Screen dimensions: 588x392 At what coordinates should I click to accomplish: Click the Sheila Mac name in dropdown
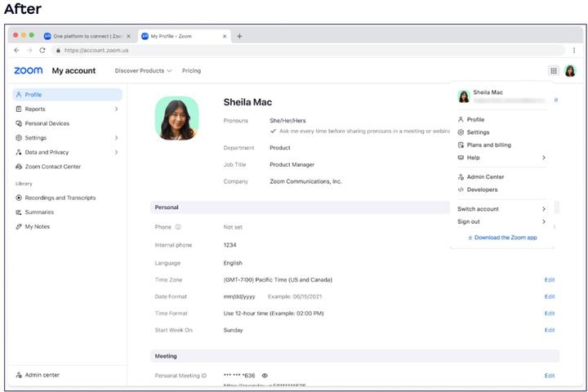(488, 92)
